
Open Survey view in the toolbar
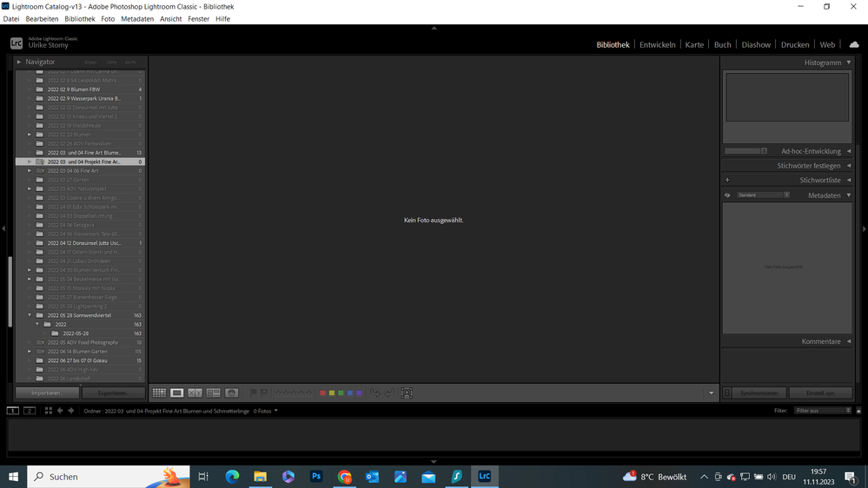click(x=213, y=392)
